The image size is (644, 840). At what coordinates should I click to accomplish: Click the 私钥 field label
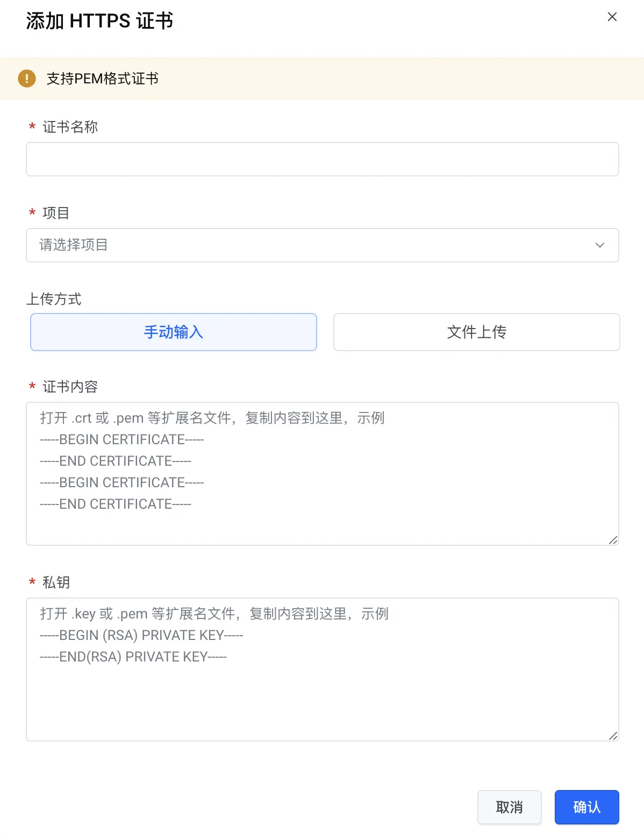click(56, 582)
